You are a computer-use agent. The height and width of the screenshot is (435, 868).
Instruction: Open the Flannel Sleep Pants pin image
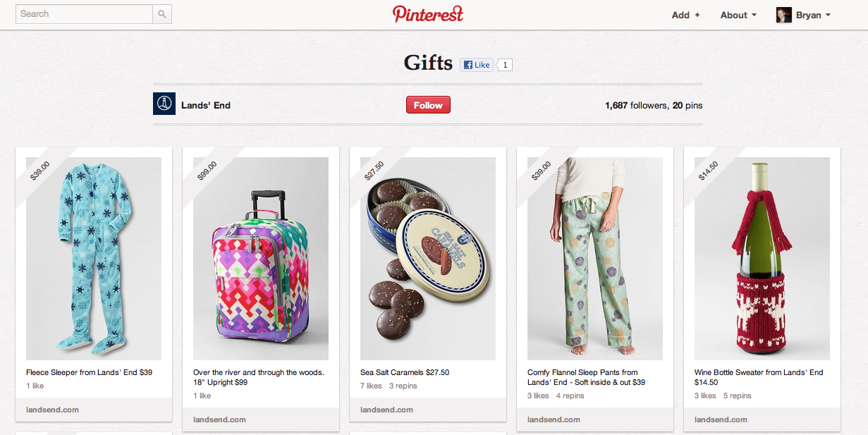click(x=595, y=259)
